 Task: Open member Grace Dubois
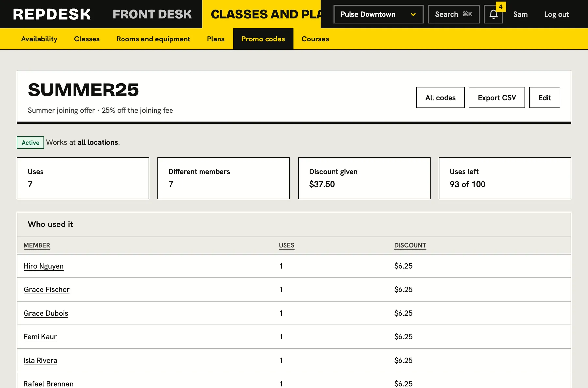pyautogui.click(x=46, y=313)
